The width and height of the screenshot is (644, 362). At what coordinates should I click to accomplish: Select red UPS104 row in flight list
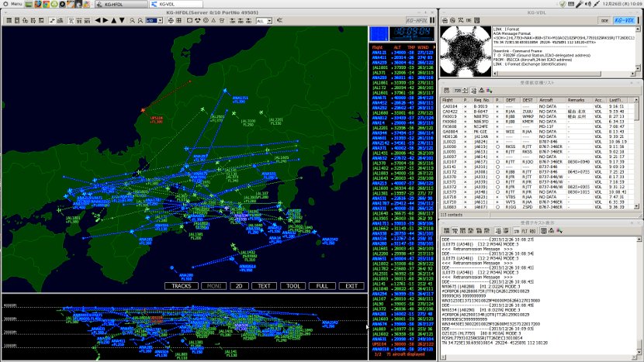(403, 344)
